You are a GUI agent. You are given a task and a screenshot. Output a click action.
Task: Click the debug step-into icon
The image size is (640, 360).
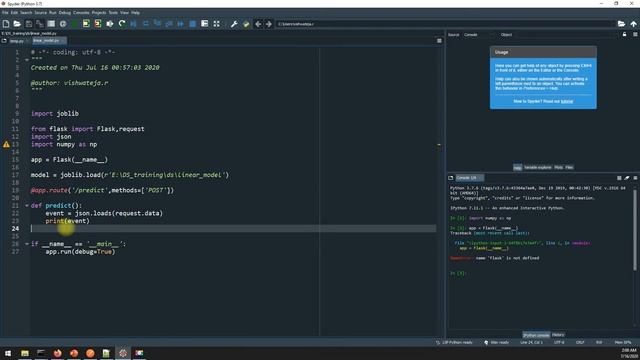(x=157, y=24)
